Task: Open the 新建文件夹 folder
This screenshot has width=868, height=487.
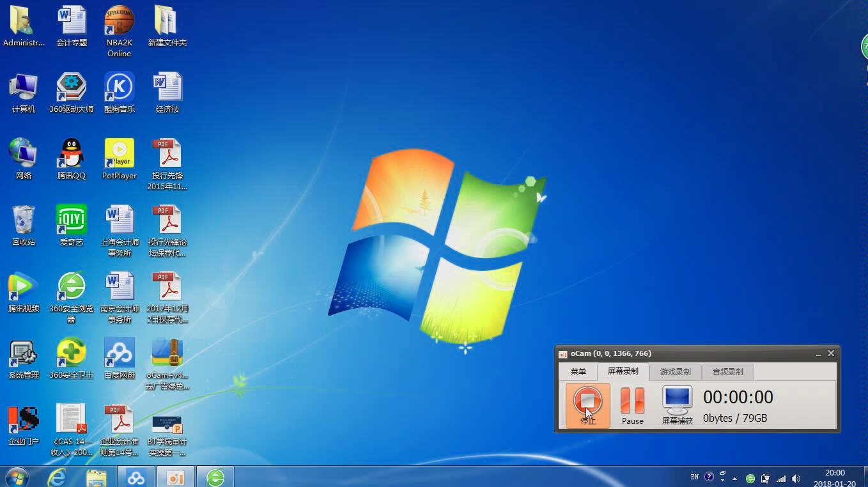Action: 167,26
